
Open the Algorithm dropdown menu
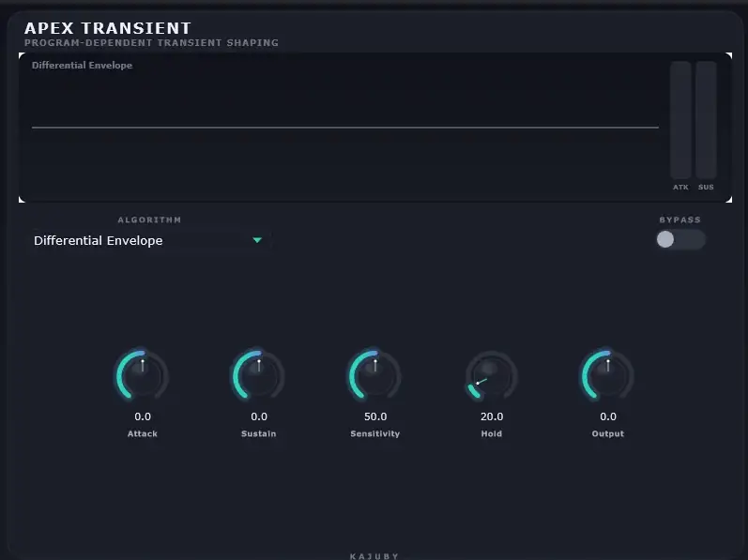(151, 240)
